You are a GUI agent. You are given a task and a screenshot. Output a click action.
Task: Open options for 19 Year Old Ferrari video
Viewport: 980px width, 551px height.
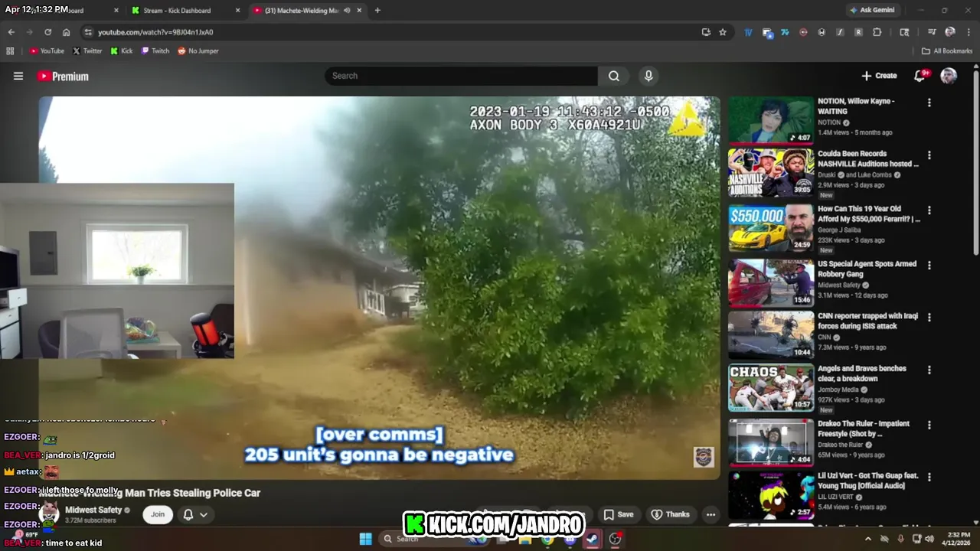929,210
